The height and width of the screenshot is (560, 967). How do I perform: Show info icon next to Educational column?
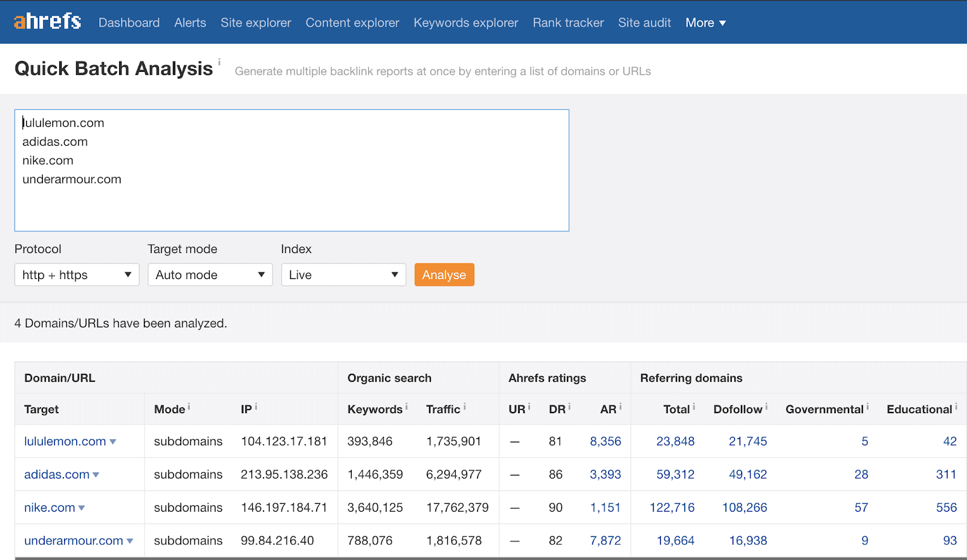coord(956,407)
